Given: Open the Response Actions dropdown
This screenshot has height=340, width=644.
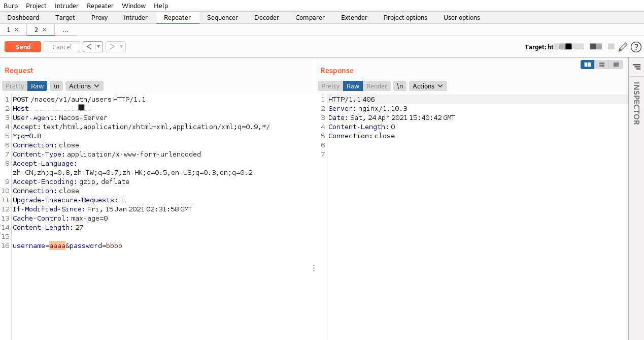Looking at the screenshot, I should (x=428, y=86).
